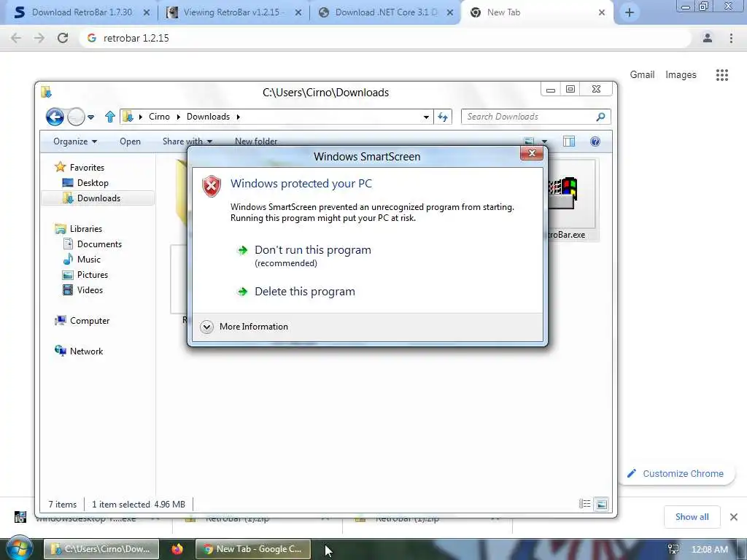Screen dimensions: 747x560
Task: Open the Chrome profile icon
Action: (708, 38)
